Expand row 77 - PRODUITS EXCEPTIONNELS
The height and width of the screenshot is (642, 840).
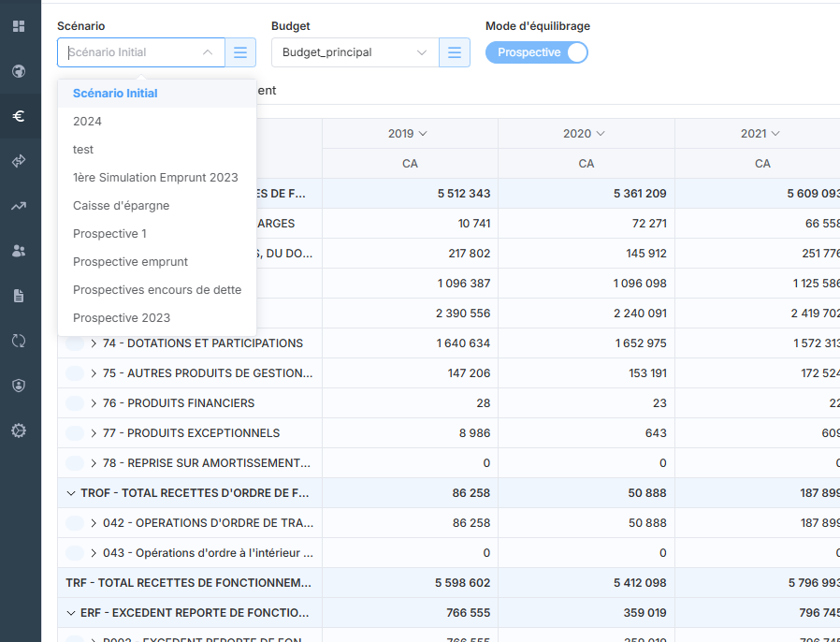(x=94, y=433)
